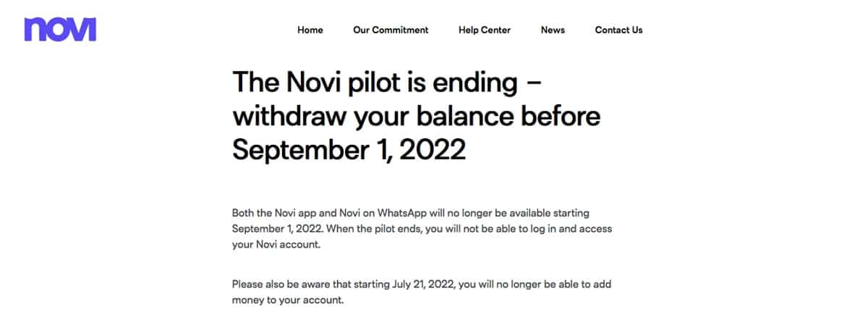Go to the Home page
The height and width of the screenshot is (333, 868).
click(310, 30)
